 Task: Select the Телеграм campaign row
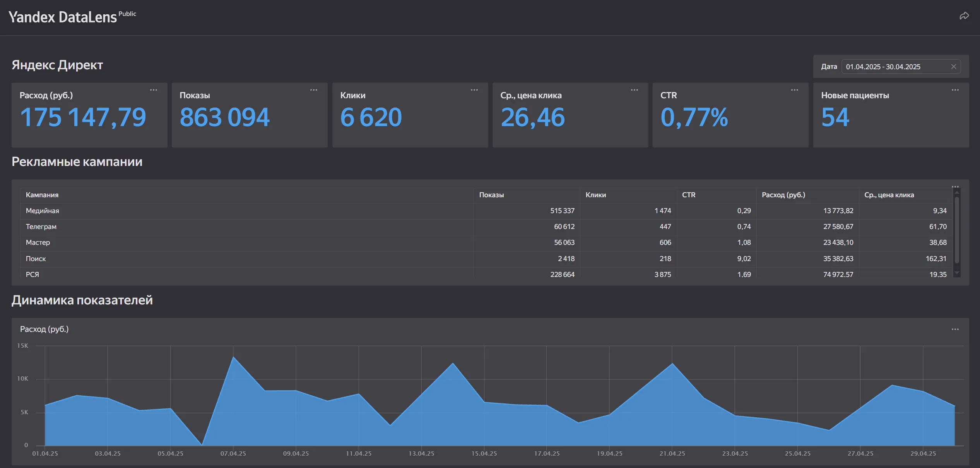pos(41,227)
